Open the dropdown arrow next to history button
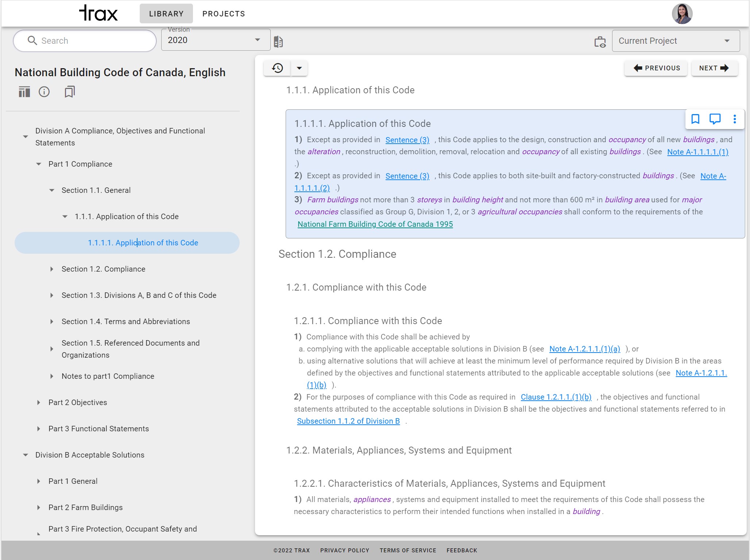Viewport: 750px width, 560px height. (x=299, y=68)
